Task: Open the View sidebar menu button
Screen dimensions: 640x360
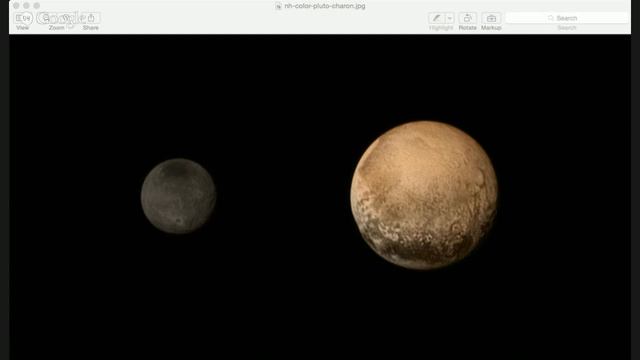Action: tap(23, 18)
